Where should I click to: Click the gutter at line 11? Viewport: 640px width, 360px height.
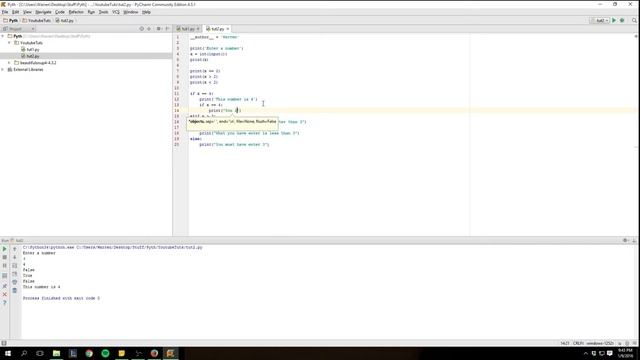point(177,93)
